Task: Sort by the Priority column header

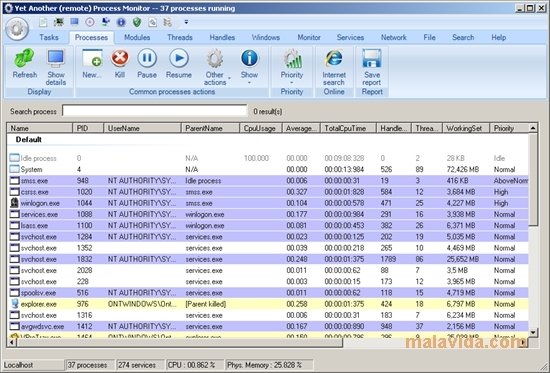Action: click(x=509, y=128)
